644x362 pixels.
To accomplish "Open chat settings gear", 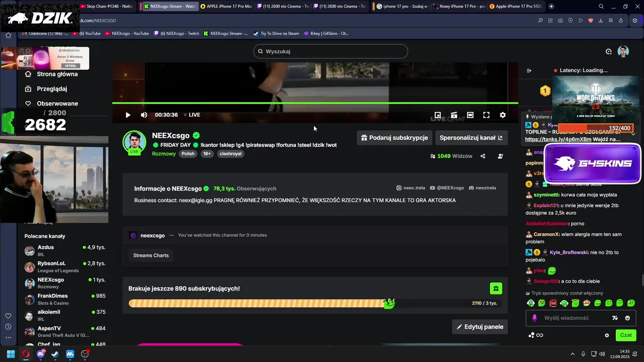I will pyautogui.click(x=607, y=335).
